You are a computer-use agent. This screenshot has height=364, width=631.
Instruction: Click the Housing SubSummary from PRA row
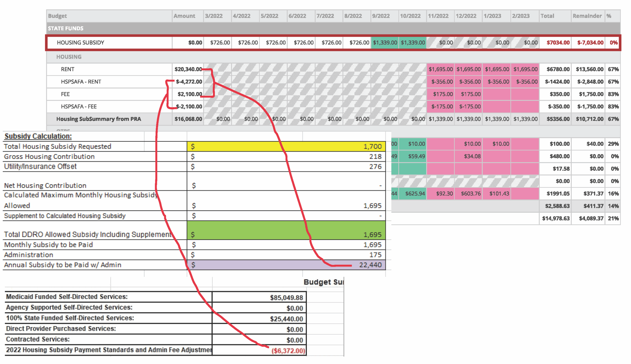click(x=99, y=119)
